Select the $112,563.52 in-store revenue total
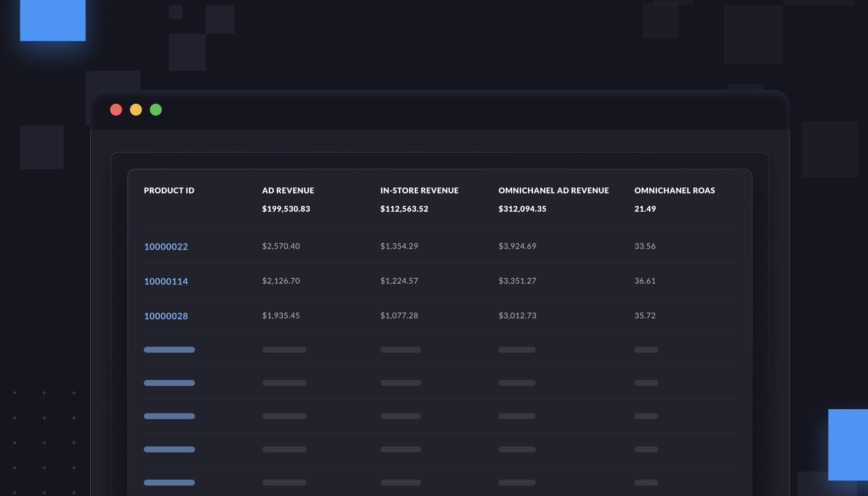Image resolution: width=868 pixels, height=496 pixels. (404, 209)
